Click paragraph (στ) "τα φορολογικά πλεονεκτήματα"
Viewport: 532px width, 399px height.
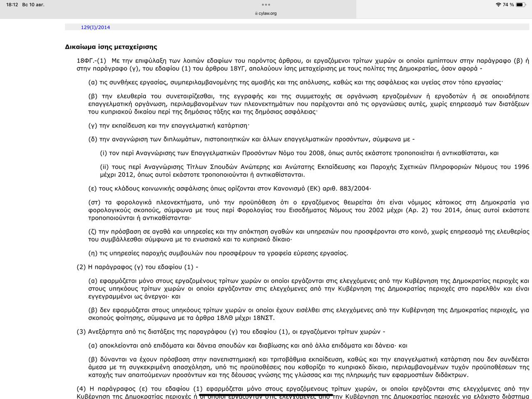[x=309, y=210]
